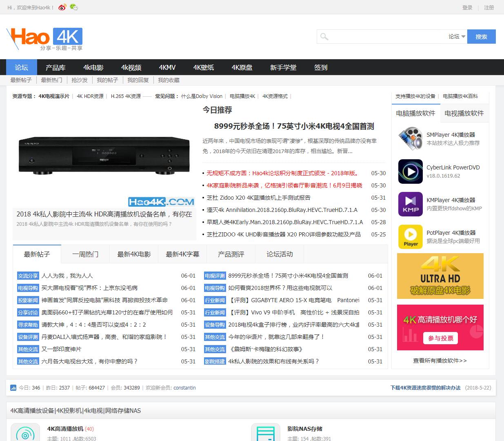Go to 最新帖子 in the sub-navigation
Viewport: 504px width, 441px height.
21,80
